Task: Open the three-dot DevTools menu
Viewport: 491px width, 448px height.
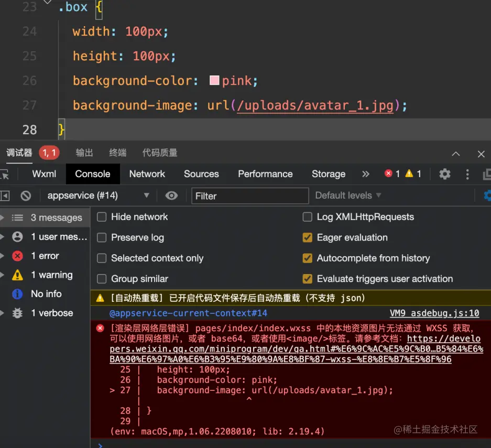Action: [467, 174]
